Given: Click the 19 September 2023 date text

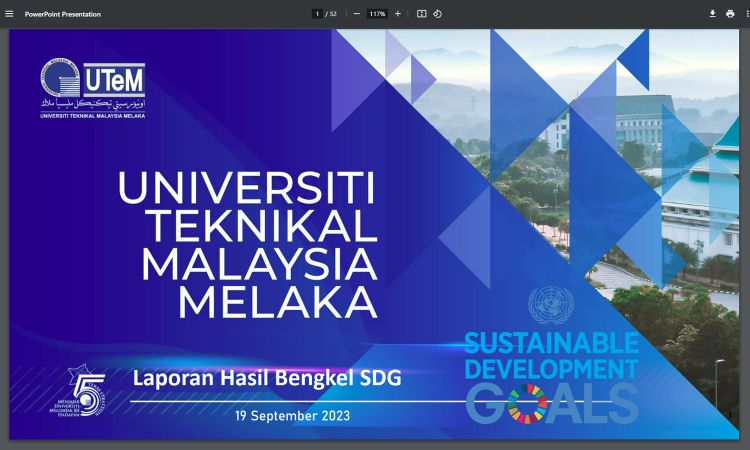Looking at the screenshot, I should click(x=292, y=414).
